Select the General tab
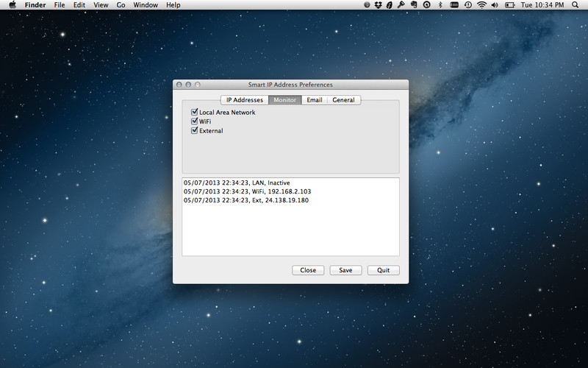The image size is (588, 368). (x=343, y=100)
